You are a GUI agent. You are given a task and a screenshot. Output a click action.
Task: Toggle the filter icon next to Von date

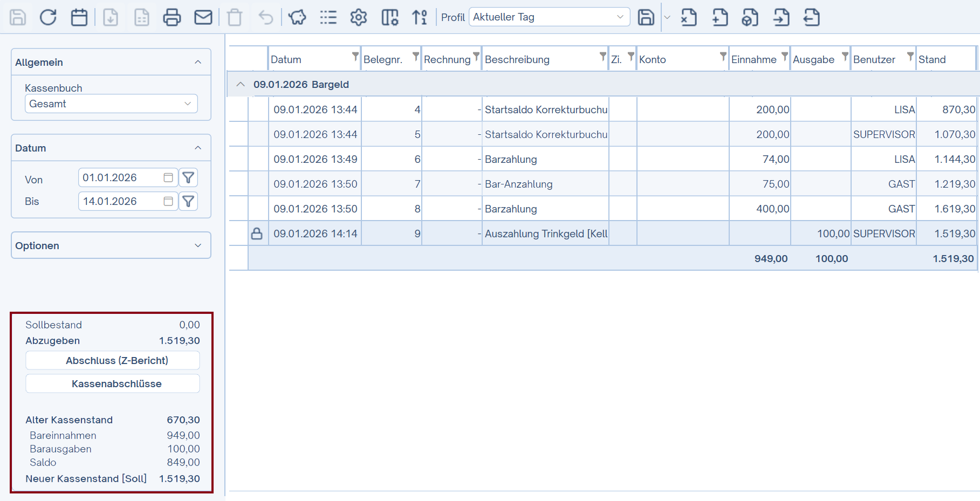[188, 177]
